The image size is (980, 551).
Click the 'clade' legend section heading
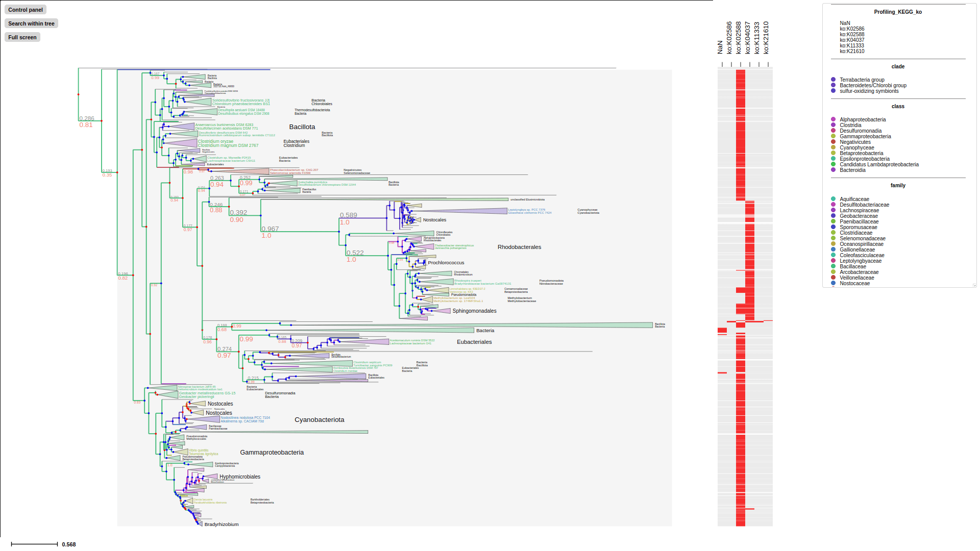coord(898,66)
